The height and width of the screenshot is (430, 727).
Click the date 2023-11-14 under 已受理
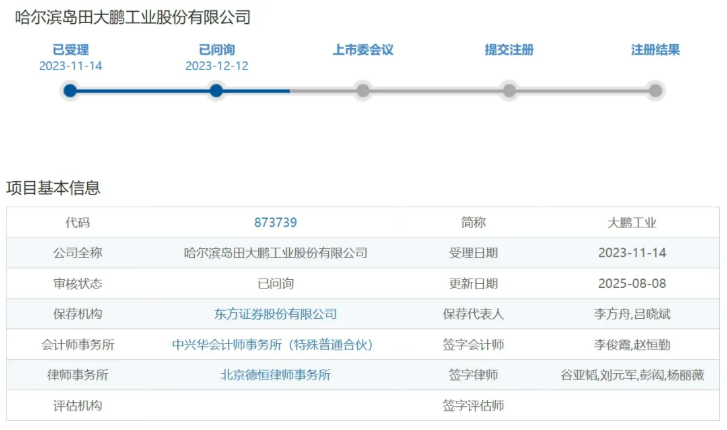click(70, 66)
